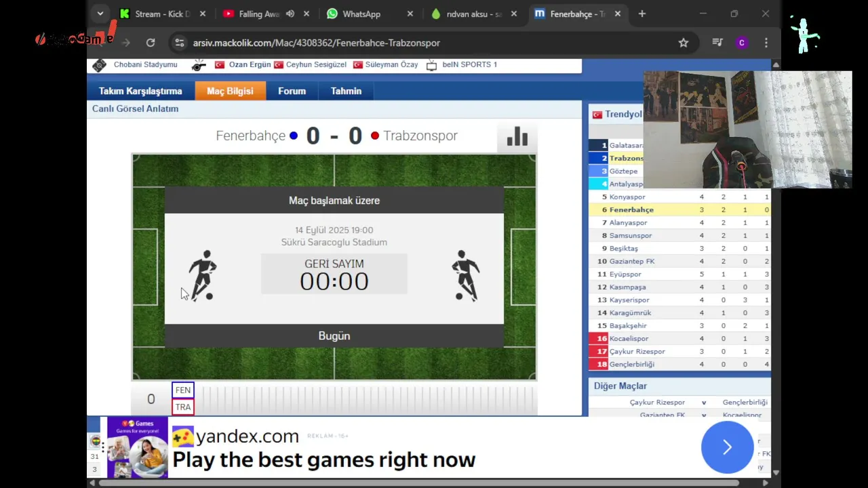The image size is (868, 488).
Task: Open Beşiktaş in the league table
Action: pos(624,248)
